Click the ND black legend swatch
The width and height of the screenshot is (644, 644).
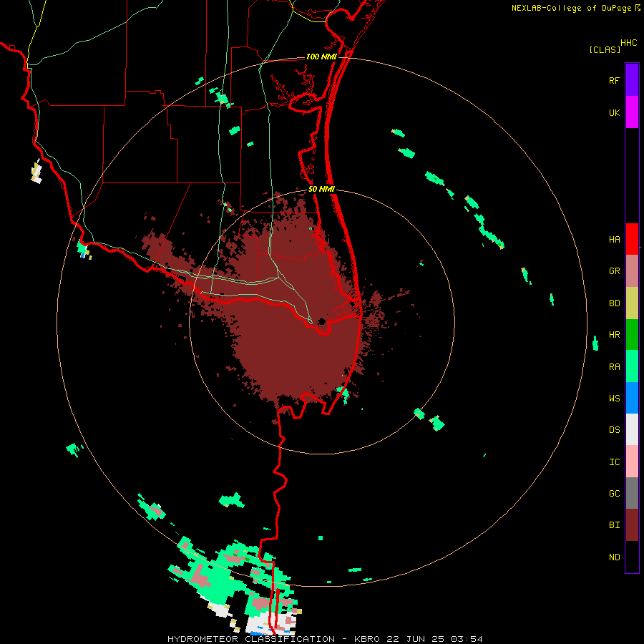(x=632, y=557)
